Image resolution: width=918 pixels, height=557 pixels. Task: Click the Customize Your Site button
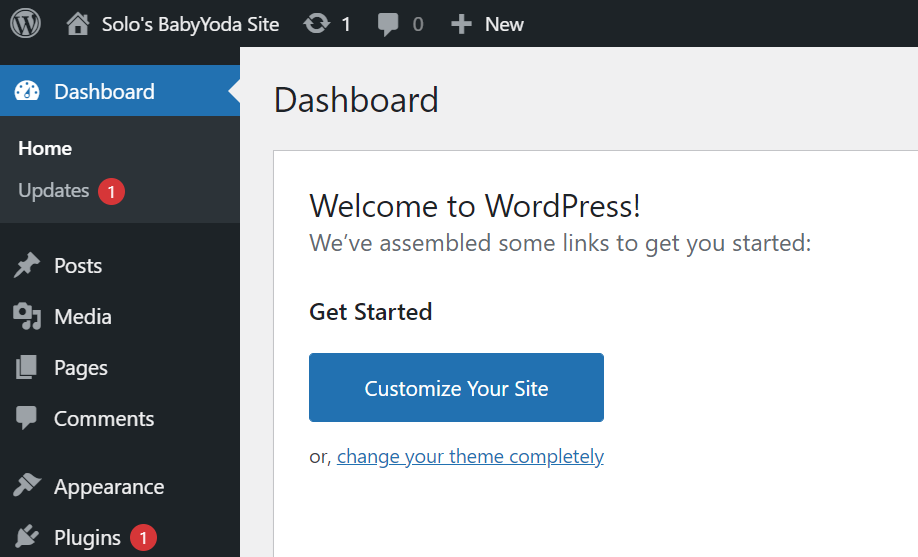[x=456, y=387]
